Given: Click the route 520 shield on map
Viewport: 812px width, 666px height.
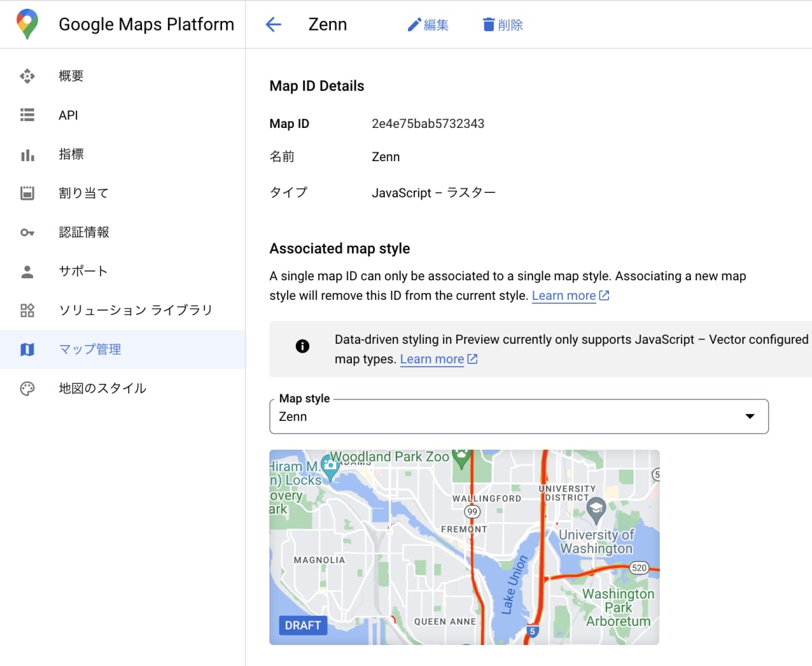Looking at the screenshot, I should [x=639, y=568].
